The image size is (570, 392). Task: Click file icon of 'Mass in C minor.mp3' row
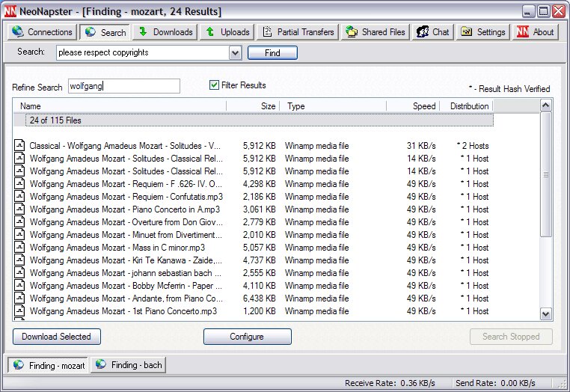click(19, 248)
